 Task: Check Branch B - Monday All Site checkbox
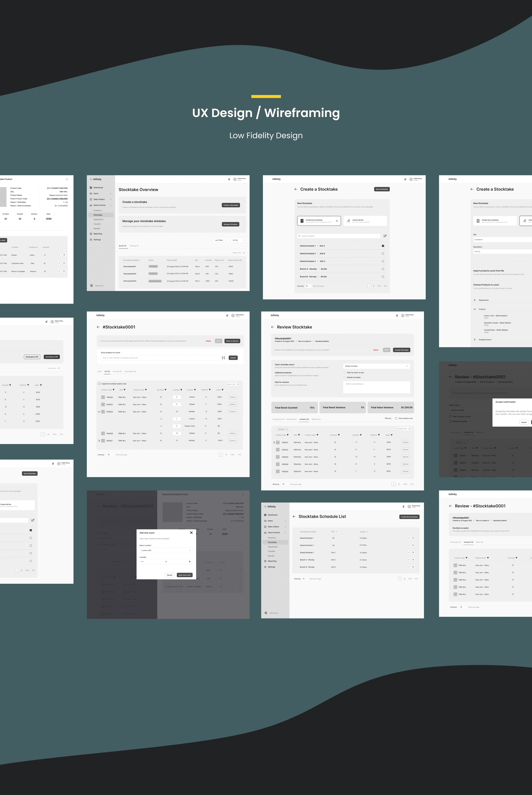pyautogui.click(x=383, y=277)
